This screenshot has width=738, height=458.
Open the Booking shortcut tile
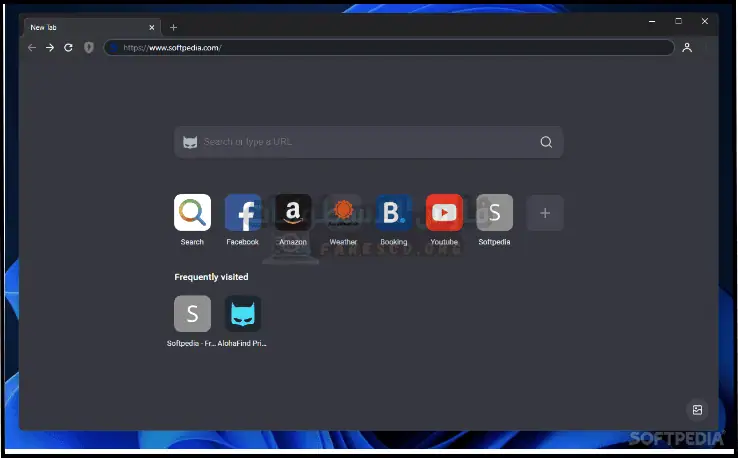click(394, 213)
